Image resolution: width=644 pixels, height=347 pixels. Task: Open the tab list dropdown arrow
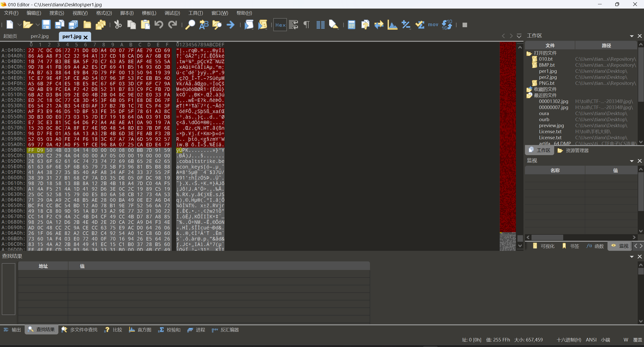[519, 36]
